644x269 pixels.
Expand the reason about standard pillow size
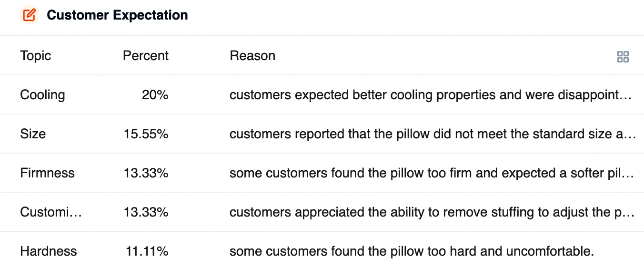tap(433, 134)
